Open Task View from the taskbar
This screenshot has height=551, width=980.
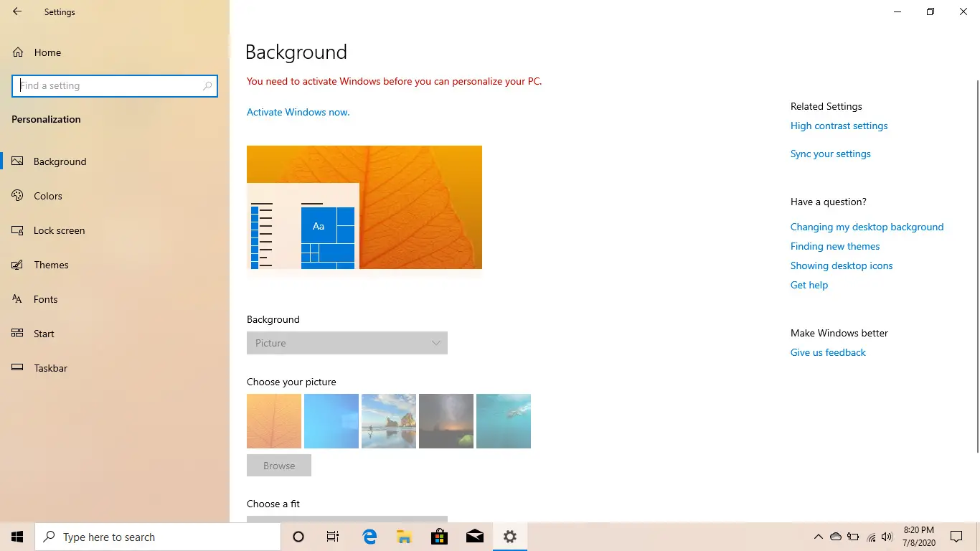(333, 537)
